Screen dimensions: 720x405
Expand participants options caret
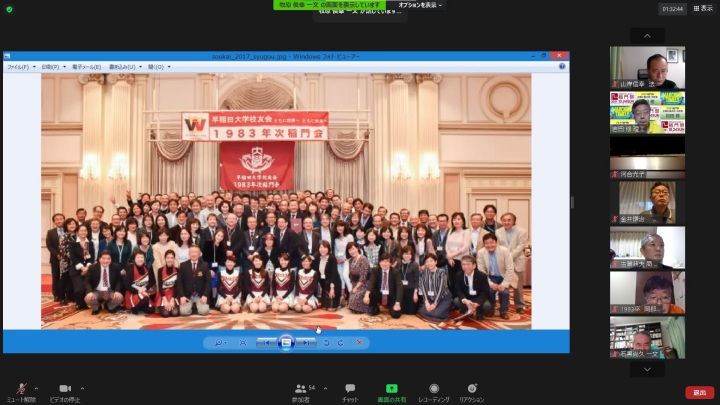(325, 388)
